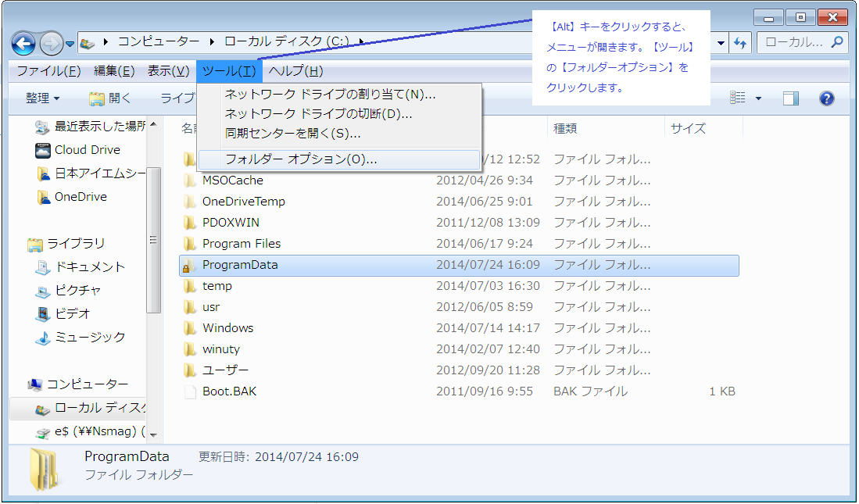Choose フォルダー オプション from the menu
The height and width of the screenshot is (504, 859).
301,159
